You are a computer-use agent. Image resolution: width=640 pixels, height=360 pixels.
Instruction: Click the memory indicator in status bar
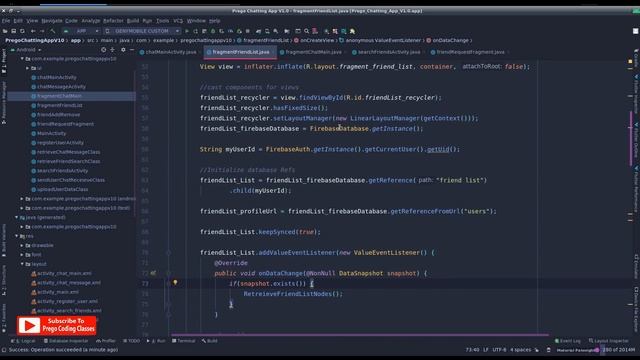tap(619, 350)
